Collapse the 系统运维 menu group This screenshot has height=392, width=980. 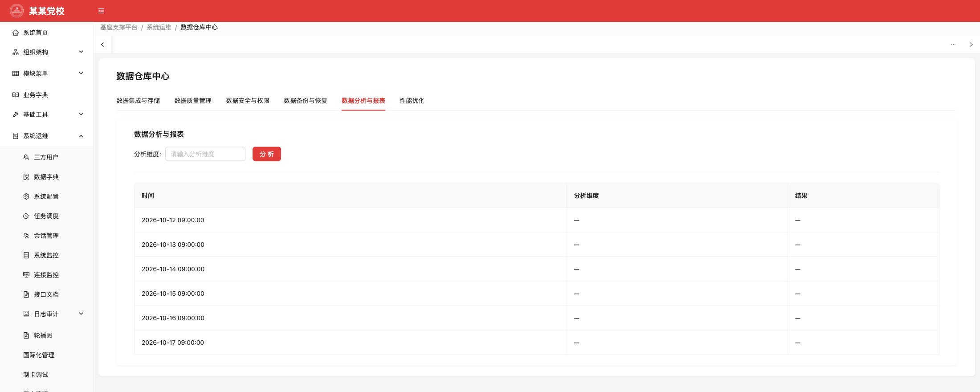[x=81, y=136]
